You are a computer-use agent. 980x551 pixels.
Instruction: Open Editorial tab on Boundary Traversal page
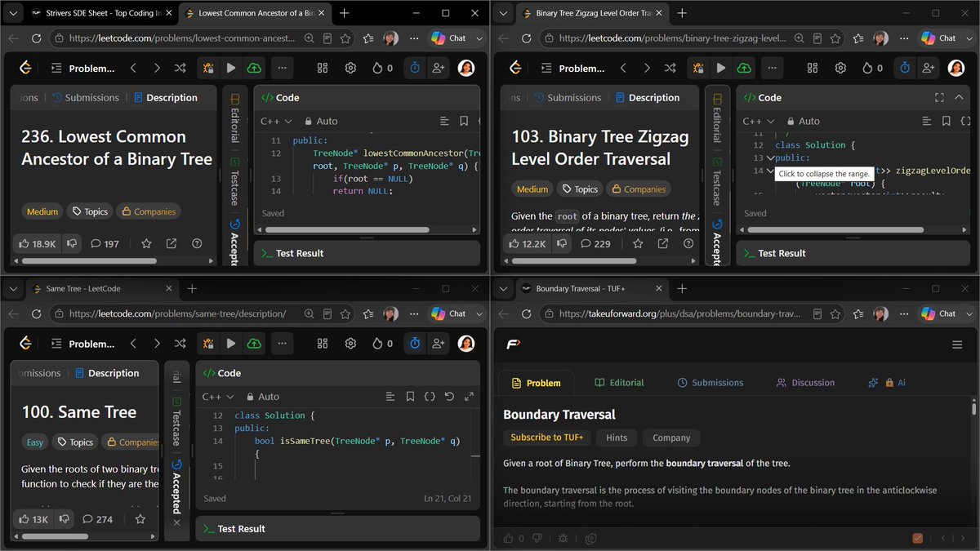point(620,383)
